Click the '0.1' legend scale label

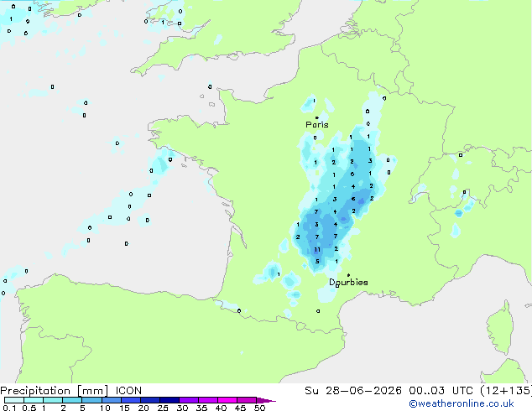click(x=9, y=408)
